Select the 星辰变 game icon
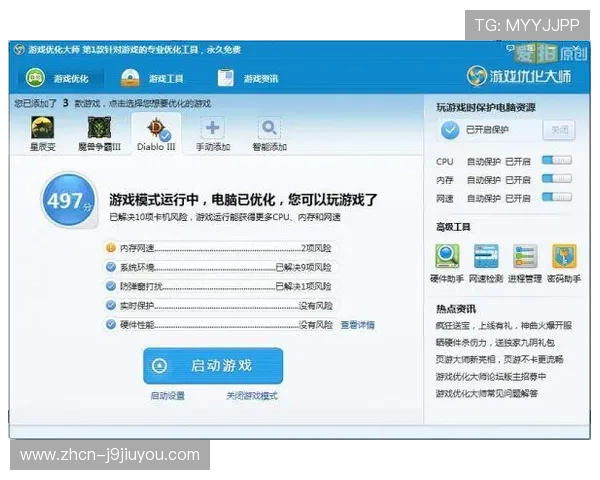Image resolution: width=600 pixels, height=480 pixels. tap(41, 128)
